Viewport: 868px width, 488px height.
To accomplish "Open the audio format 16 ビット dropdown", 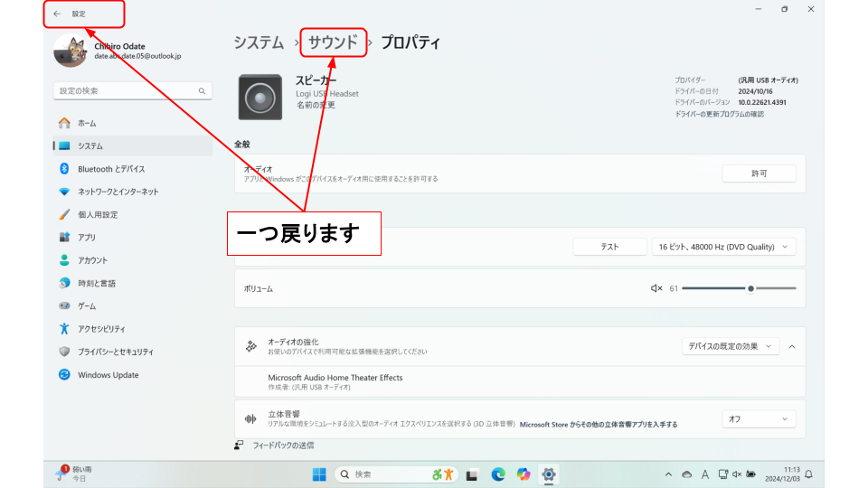I will click(723, 247).
